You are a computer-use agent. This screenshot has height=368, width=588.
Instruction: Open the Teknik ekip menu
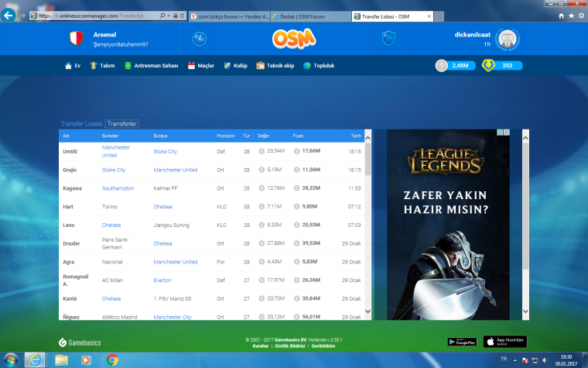(275, 66)
